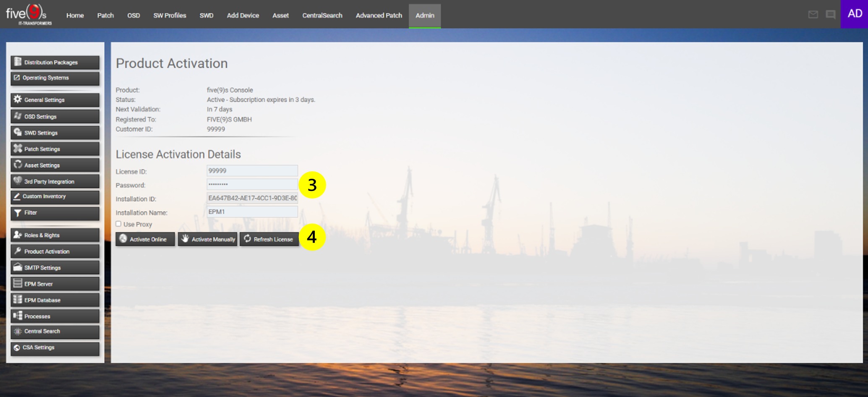Screen dimensions: 868x397
Task: Click the Activate Online button
Action: [145, 239]
